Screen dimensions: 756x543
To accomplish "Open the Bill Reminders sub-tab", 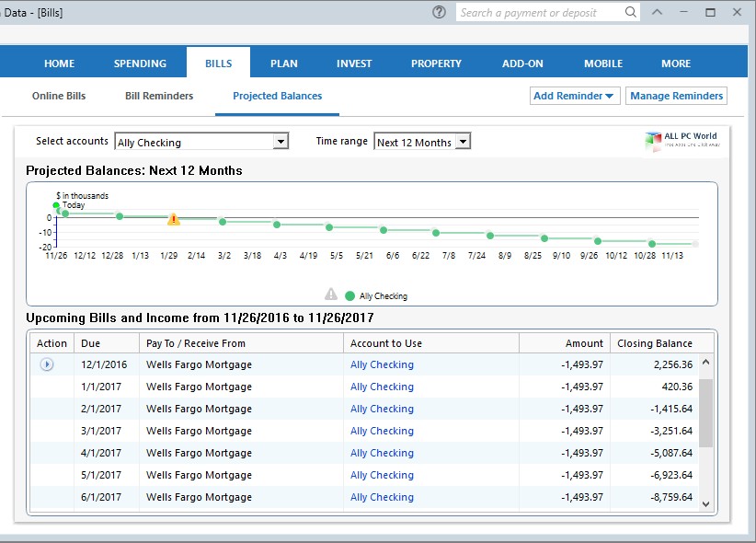I will tap(159, 96).
